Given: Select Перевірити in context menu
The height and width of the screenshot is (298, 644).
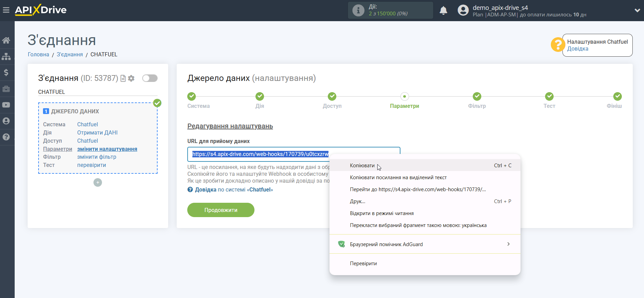Looking at the screenshot, I should point(425,264).
